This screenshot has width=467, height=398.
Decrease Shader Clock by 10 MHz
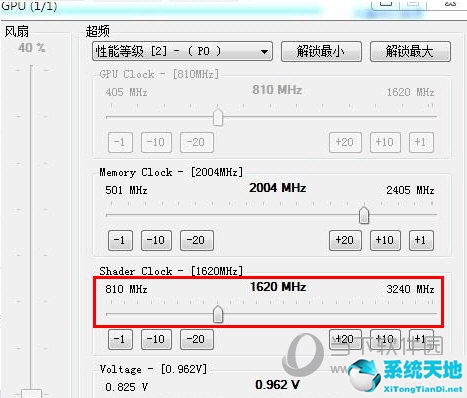click(x=156, y=339)
